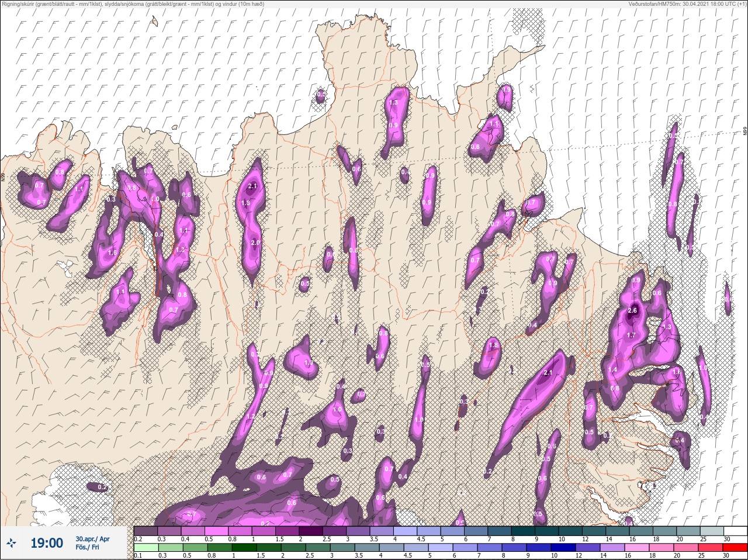Select the first swatch of the purple legend row
This screenshot has height=560, width=748.
[146, 531]
